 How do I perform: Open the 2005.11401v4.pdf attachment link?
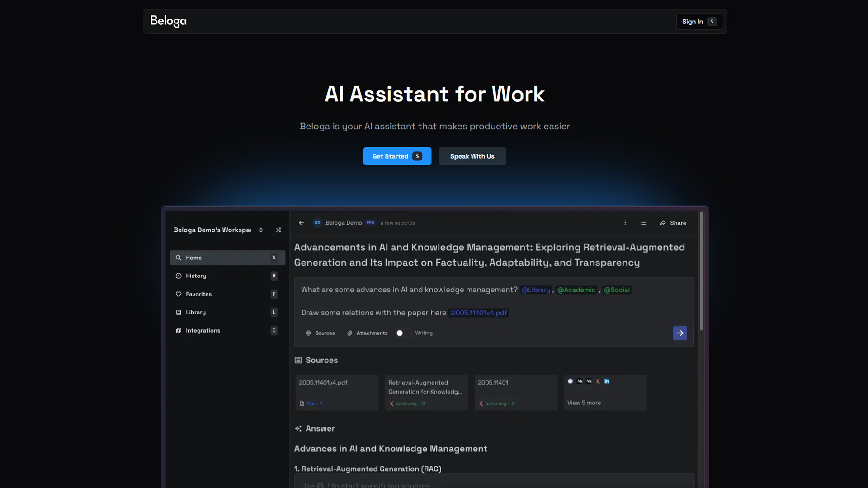click(x=479, y=313)
